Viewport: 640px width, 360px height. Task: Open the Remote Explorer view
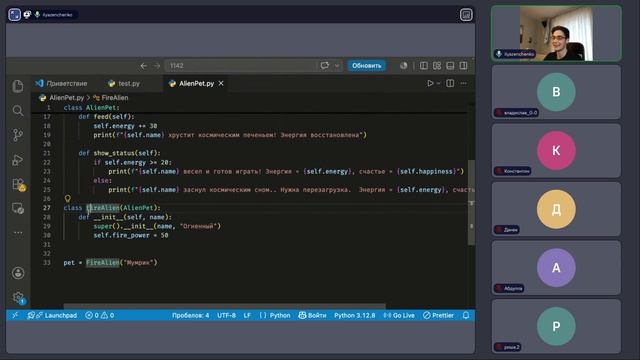click(18, 209)
